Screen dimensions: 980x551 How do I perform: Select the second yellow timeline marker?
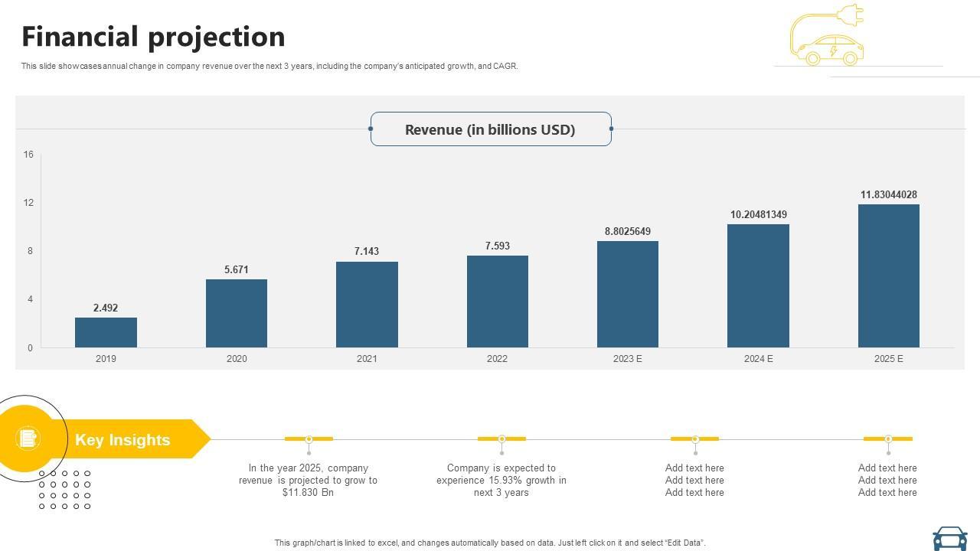501,439
